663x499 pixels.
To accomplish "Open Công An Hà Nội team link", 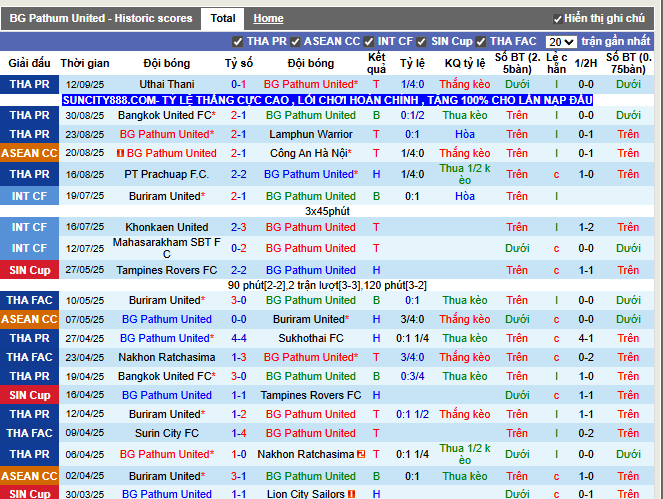I will click(311, 153).
